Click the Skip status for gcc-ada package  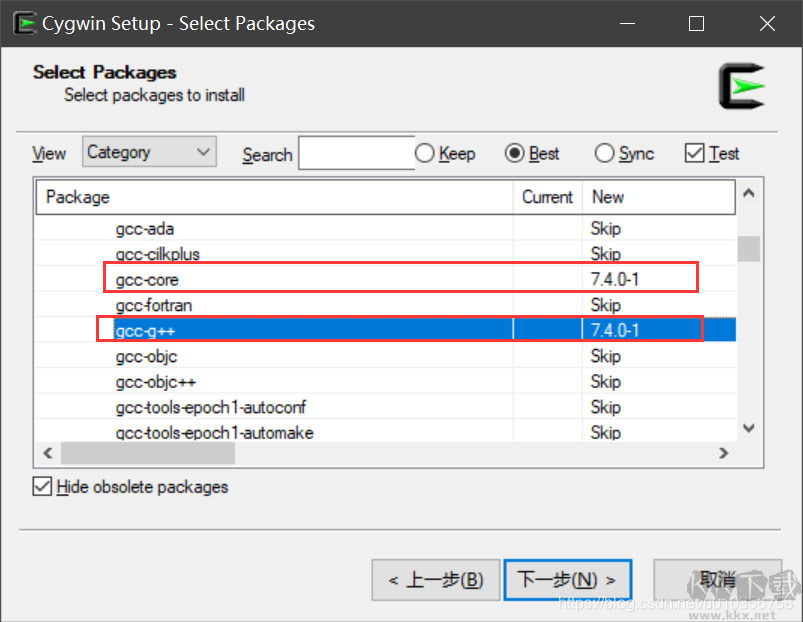click(605, 228)
